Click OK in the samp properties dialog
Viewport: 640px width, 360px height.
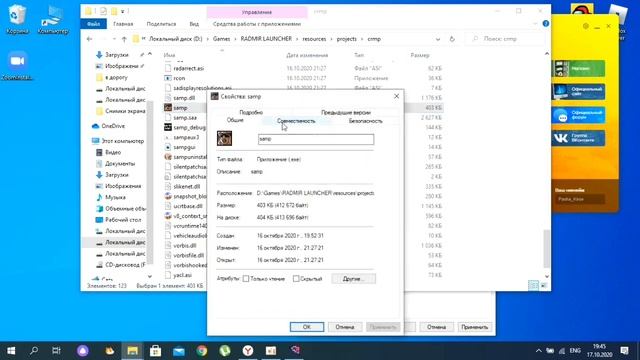tap(307, 327)
